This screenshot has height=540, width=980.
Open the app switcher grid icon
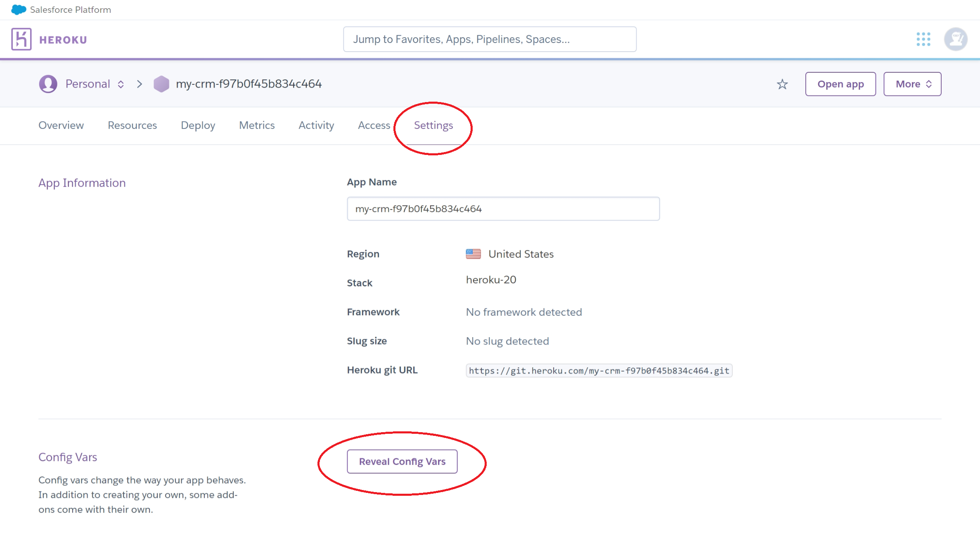(x=923, y=39)
